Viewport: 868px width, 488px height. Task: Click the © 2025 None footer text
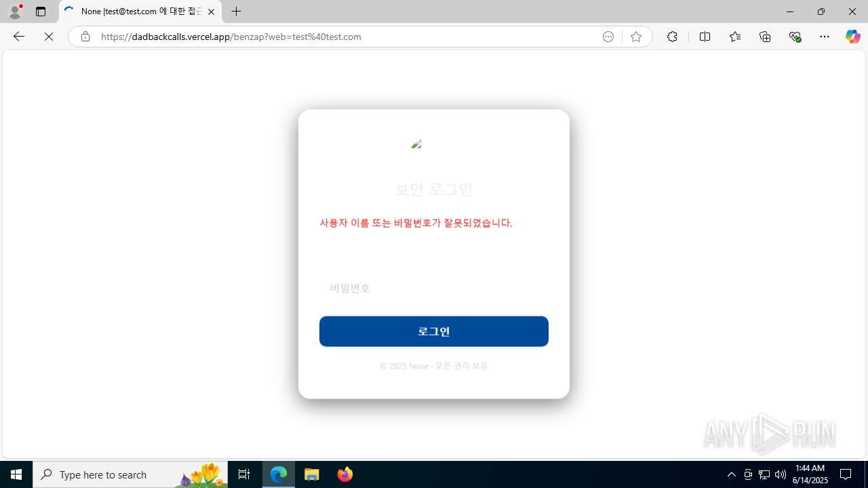point(434,366)
